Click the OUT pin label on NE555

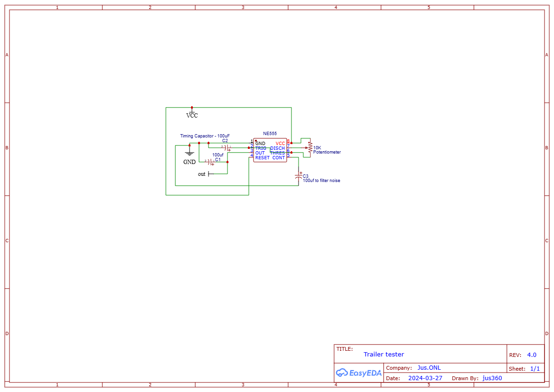click(260, 153)
